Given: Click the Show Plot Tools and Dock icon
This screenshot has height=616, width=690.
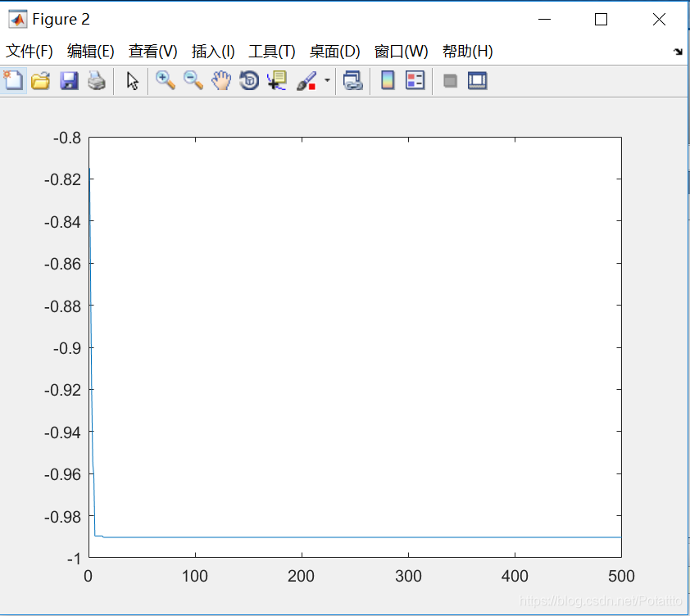Looking at the screenshot, I should pos(478,81).
